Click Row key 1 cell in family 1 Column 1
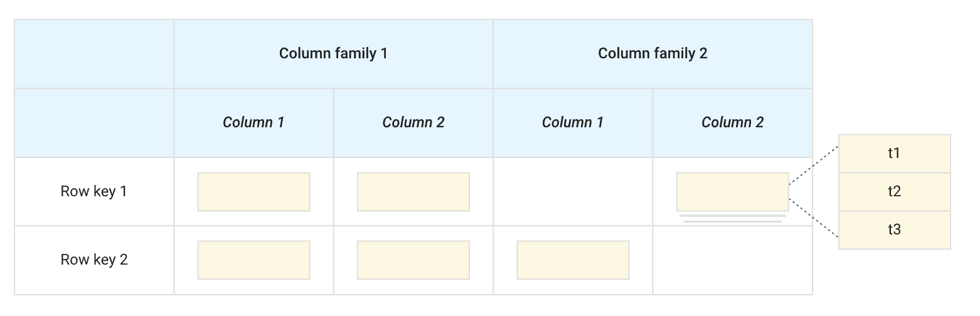This screenshot has height=316, width=980. point(253,191)
